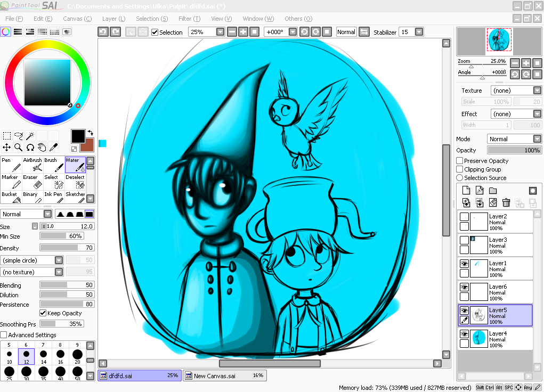Select the Pen tool

coord(11,165)
